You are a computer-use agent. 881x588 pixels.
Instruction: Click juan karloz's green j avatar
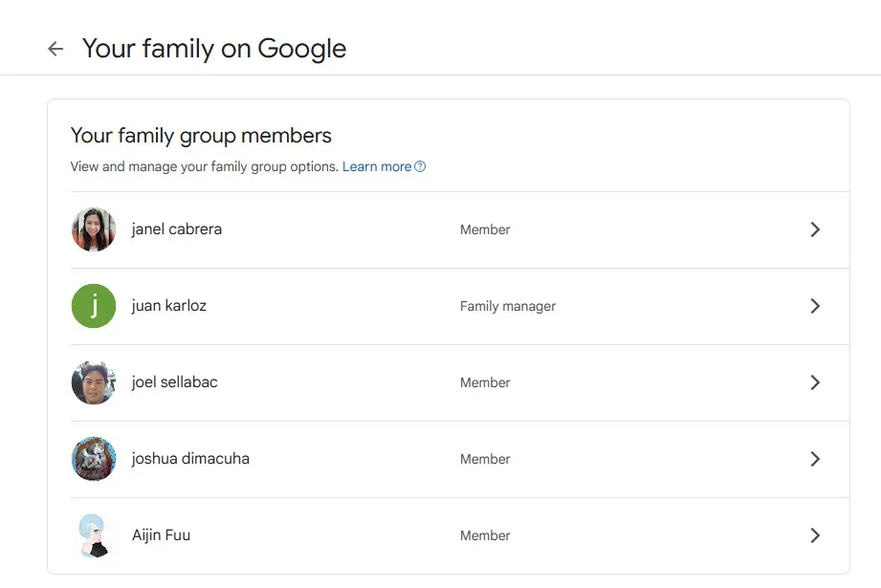(x=94, y=306)
